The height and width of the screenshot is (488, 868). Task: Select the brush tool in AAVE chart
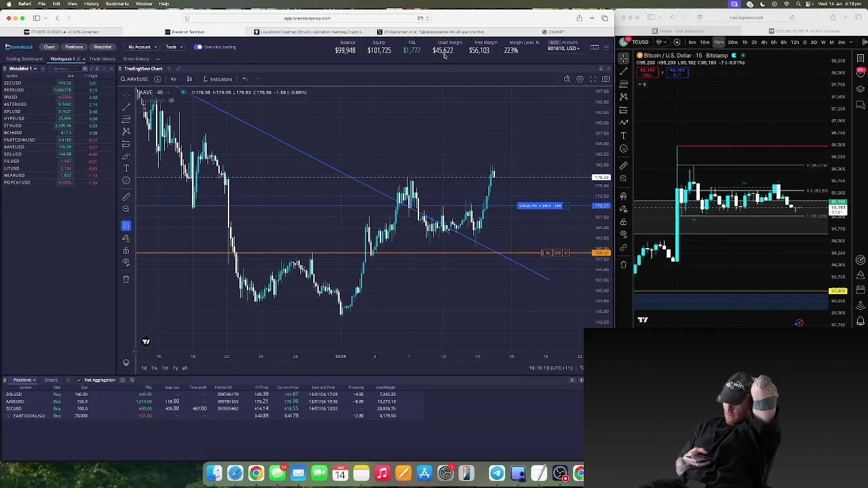pyautogui.click(x=126, y=156)
